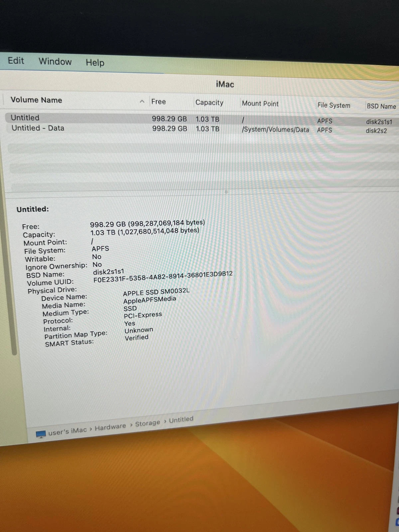Click SMART Status Verified value

coord(137,338)
